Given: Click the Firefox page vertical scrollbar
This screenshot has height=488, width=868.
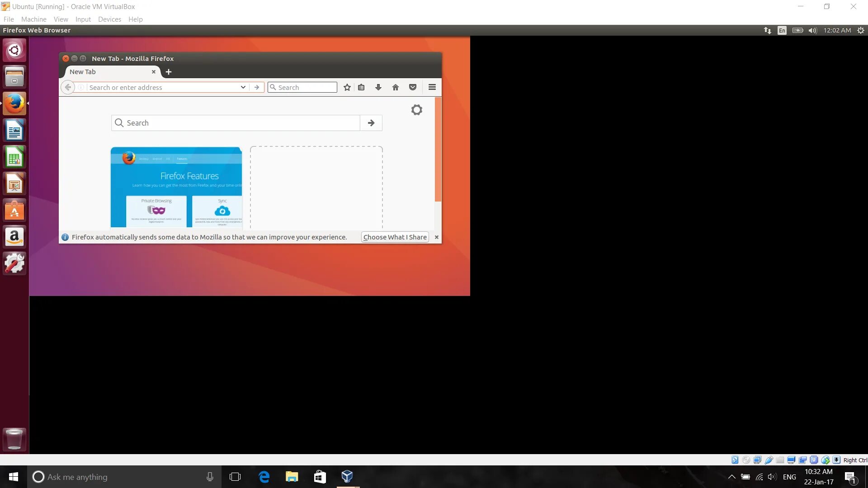Looking at the screenshot, I should click(x=438, y=149).
